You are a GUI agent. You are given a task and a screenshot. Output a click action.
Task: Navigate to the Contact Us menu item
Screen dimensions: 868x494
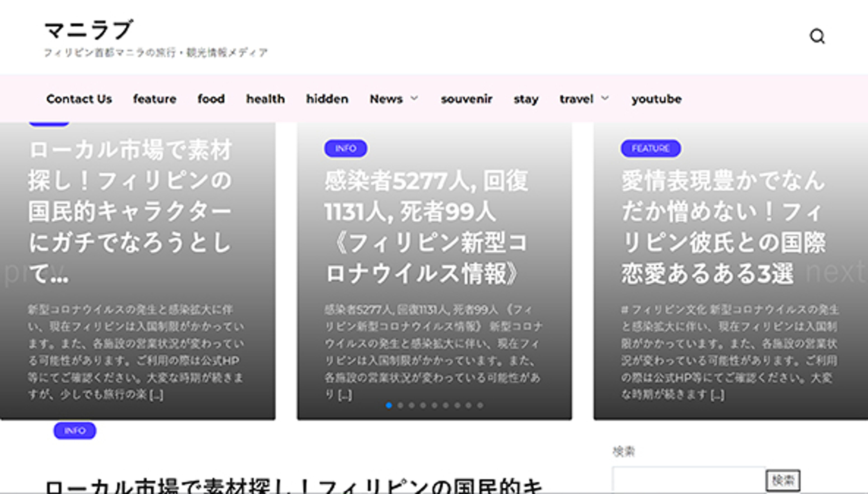pyautogui.click(x=80, y=99)
